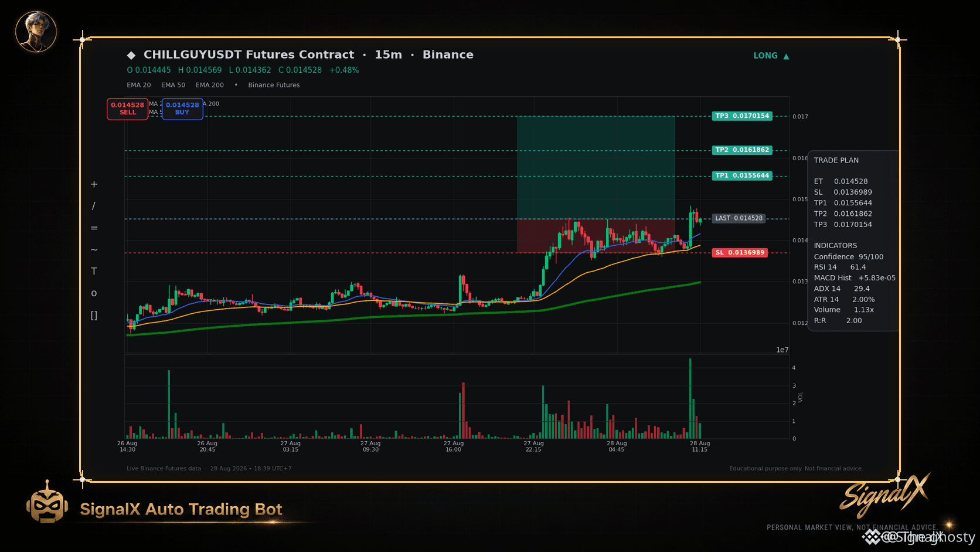Click the LONG direction indicator

tap(771, 56)
